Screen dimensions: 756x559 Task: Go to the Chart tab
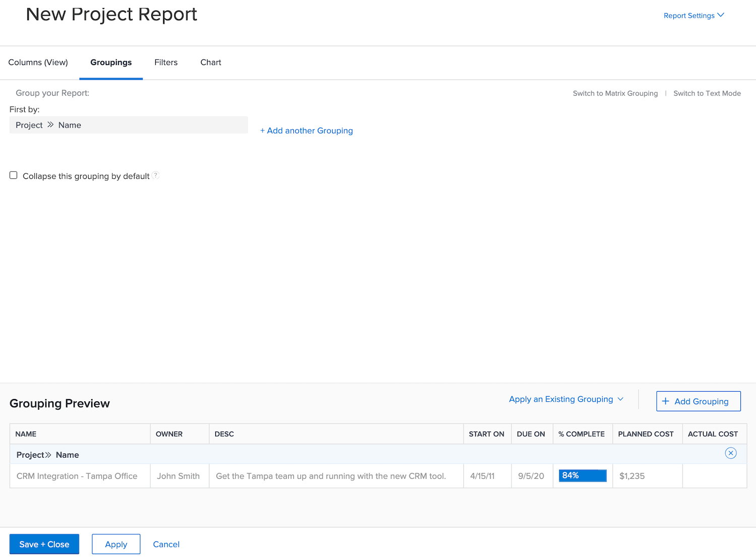coord(211,63)
